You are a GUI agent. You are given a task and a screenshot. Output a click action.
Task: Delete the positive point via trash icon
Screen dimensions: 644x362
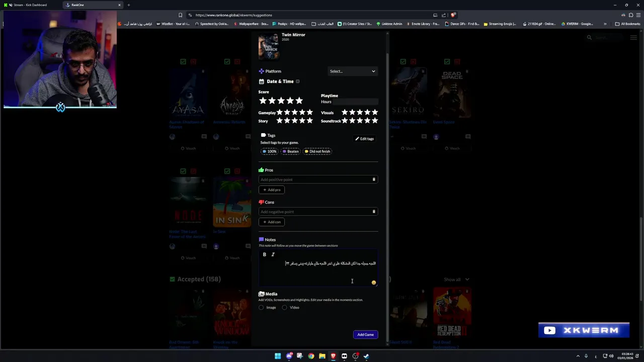(374, 179)
